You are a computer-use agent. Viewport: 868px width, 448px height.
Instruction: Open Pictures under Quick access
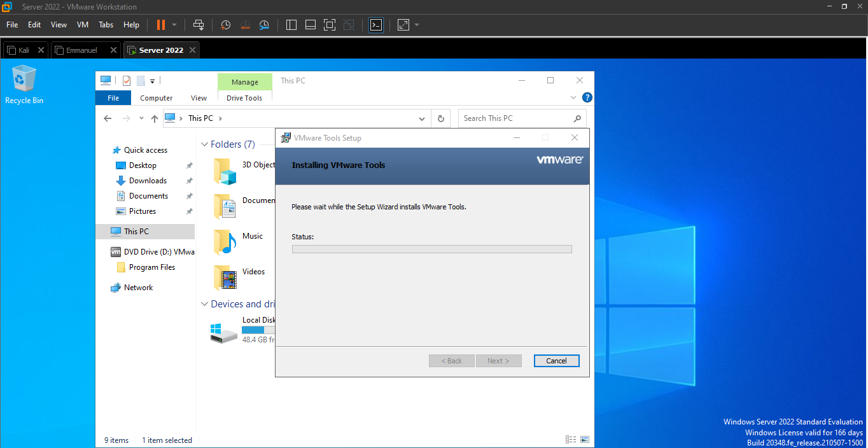[x=143, y=211]
